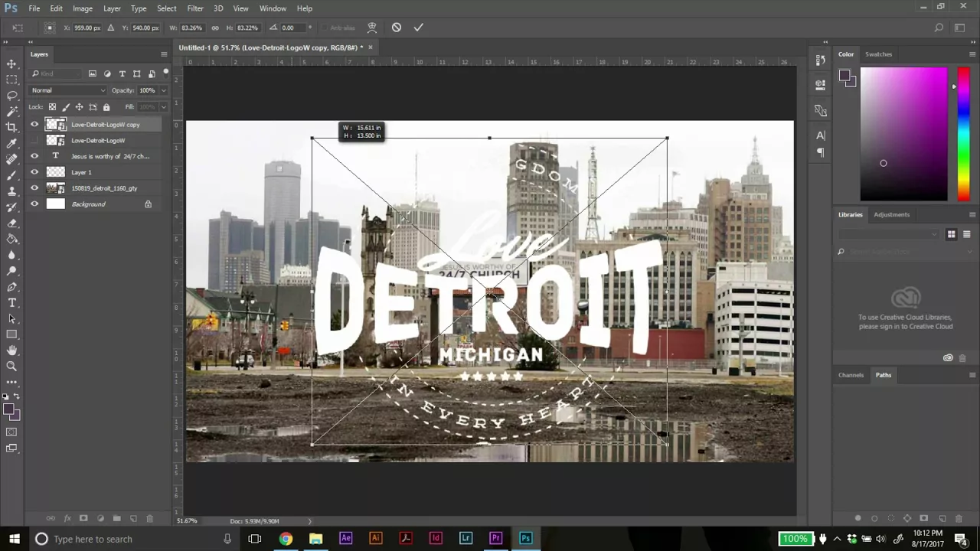Toggle lock transparent pixels
980x551 pixels.
(x=52, y=107)
